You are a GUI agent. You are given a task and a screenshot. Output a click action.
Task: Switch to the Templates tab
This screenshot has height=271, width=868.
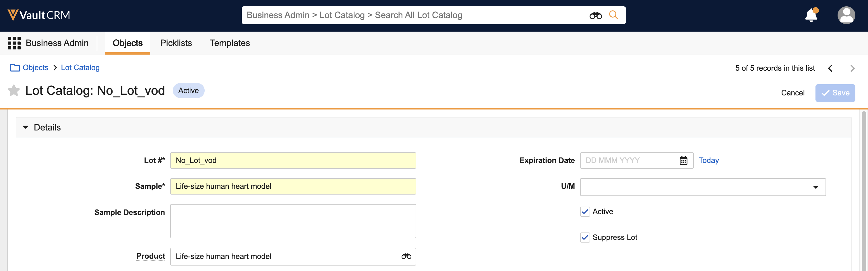pyautogui.click(x=230, y=43)
